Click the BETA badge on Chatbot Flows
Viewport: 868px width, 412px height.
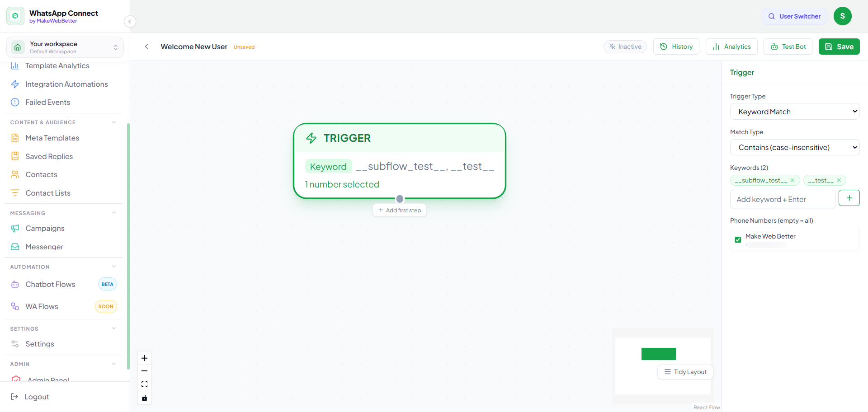108,284
